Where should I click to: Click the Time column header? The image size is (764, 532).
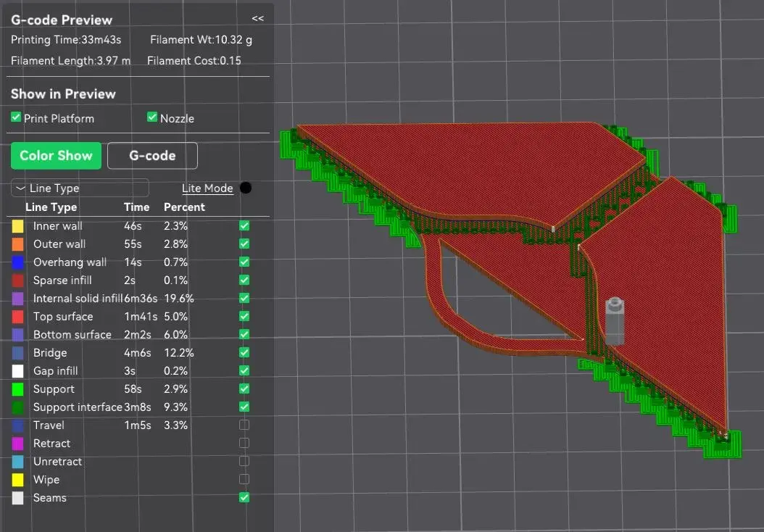click(136, 207)
